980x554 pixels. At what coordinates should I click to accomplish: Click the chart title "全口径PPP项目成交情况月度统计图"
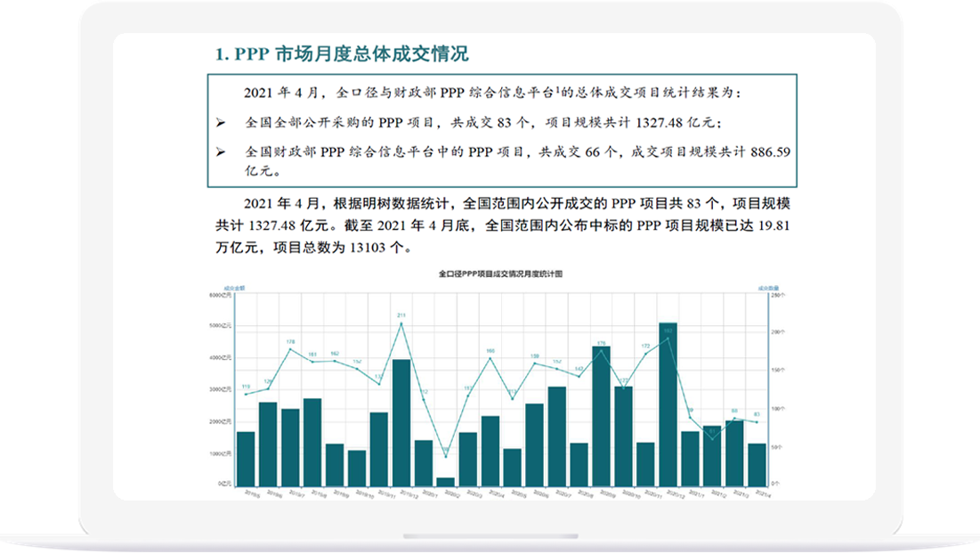click(500, 273)
